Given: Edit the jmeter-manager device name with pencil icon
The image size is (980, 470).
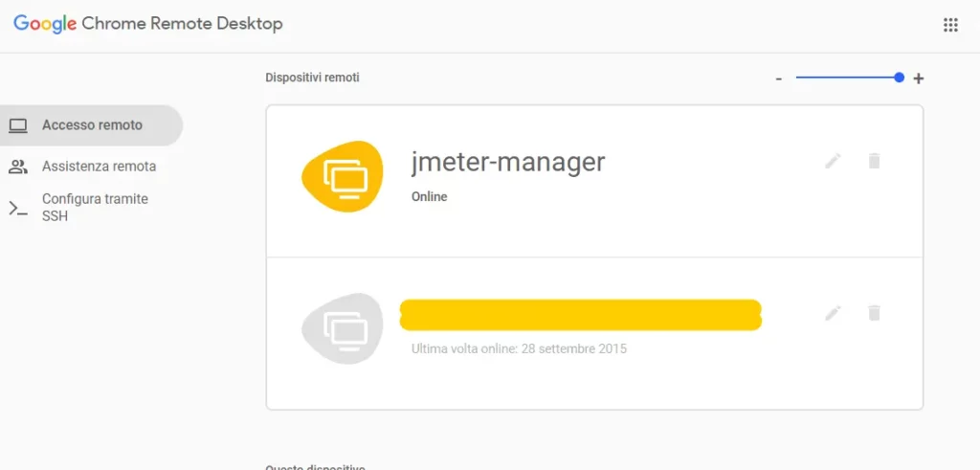Looking at the screenshot, I should pyautogui.click(x=833, y=161).
